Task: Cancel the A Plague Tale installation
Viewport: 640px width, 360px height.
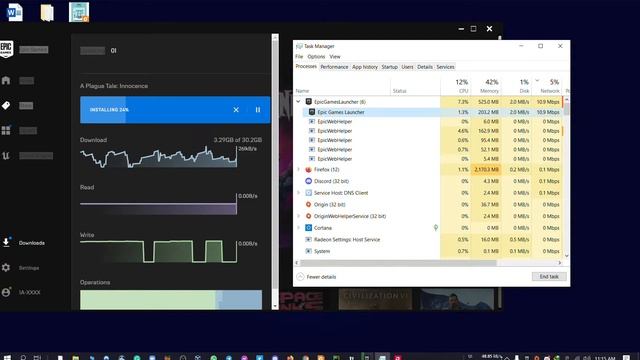Action: point(236,110)
